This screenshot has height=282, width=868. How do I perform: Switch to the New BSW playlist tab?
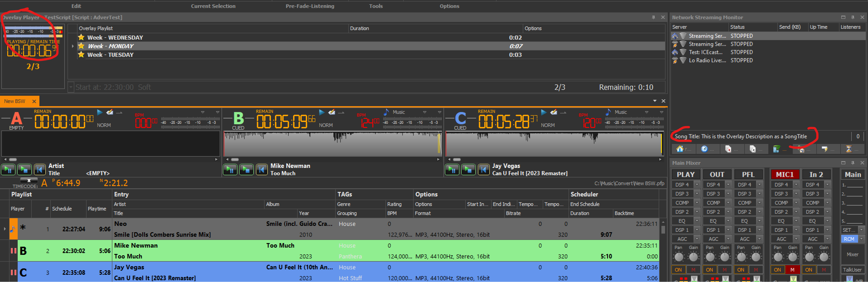(x=15, y=101)
